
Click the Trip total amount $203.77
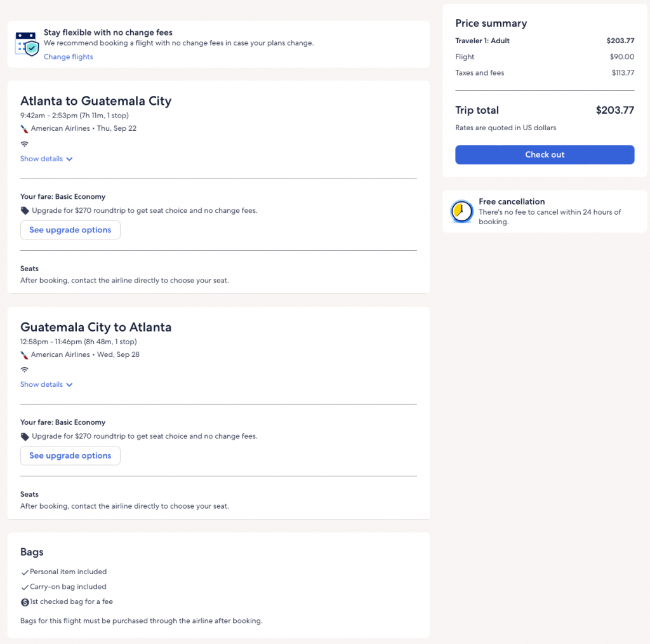(x=614, y=111)
